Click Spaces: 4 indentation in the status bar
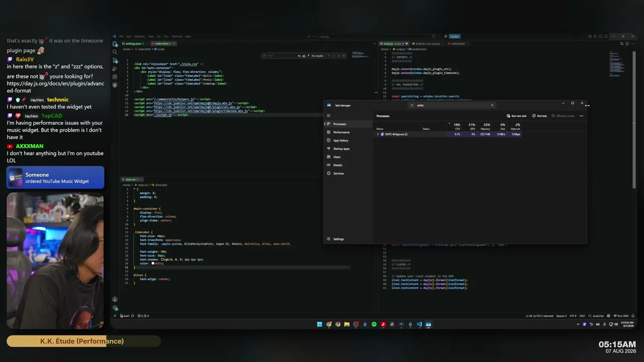Screen dimensions: 644x362 coord(561,316)
